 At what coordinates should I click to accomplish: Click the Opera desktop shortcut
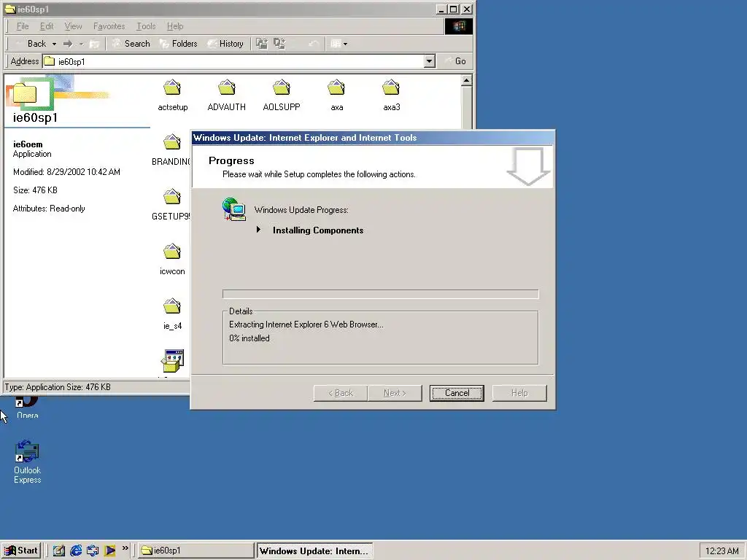click(x=27, y=408)
